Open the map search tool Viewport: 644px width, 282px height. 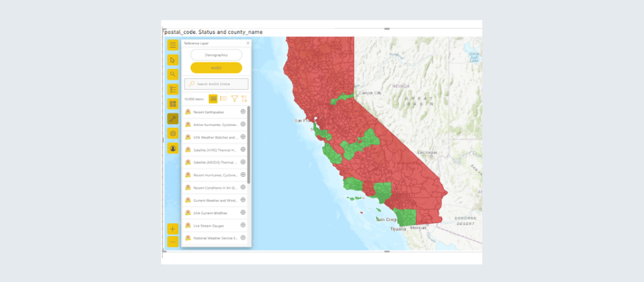point(173,74)
